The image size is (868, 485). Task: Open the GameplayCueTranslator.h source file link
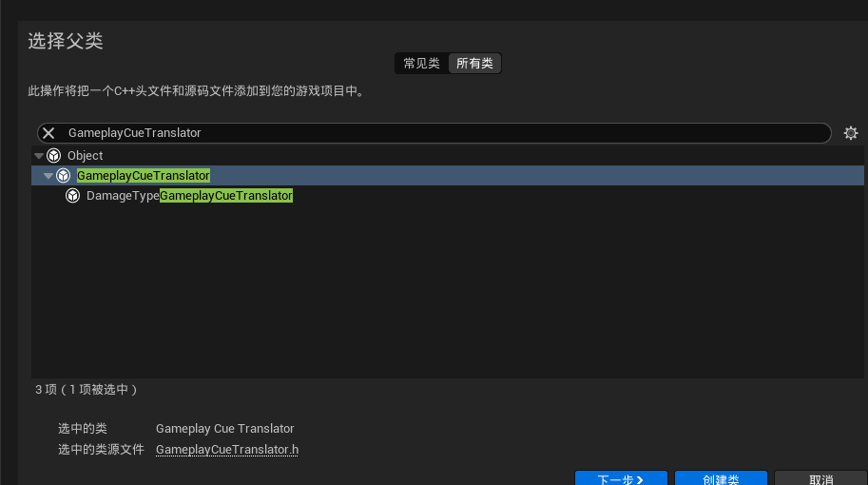coord(227,449)
